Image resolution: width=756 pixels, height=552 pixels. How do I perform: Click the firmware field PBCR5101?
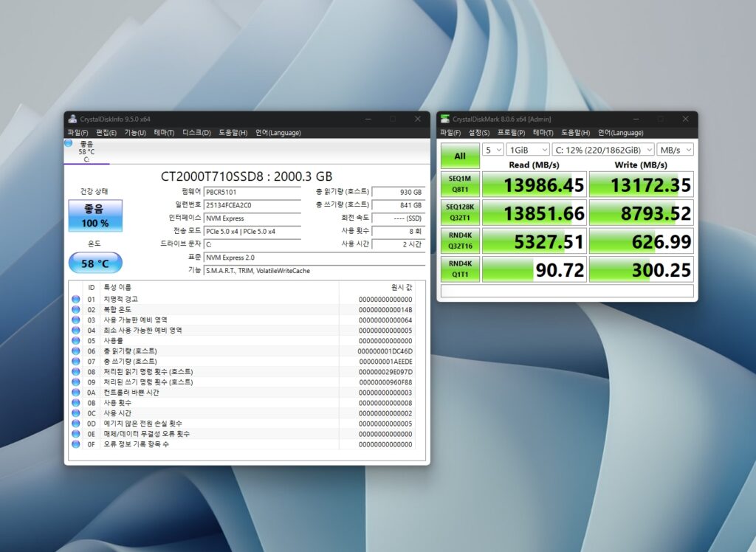252,192
